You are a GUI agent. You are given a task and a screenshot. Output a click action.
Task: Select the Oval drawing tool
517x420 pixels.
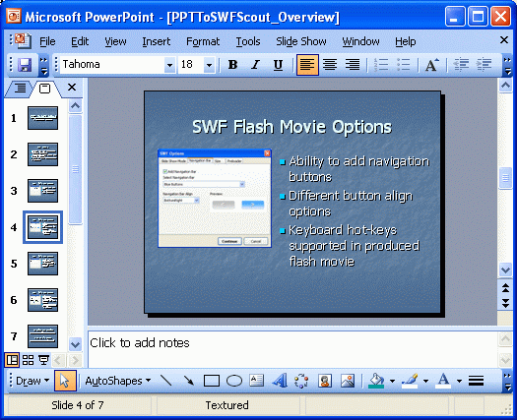(234, 381)
